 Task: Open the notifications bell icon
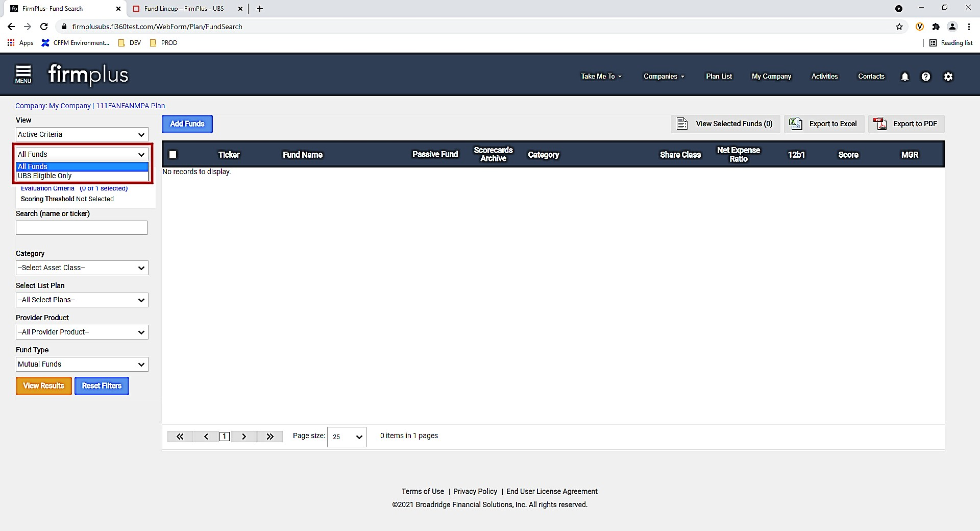click(904, 77)
